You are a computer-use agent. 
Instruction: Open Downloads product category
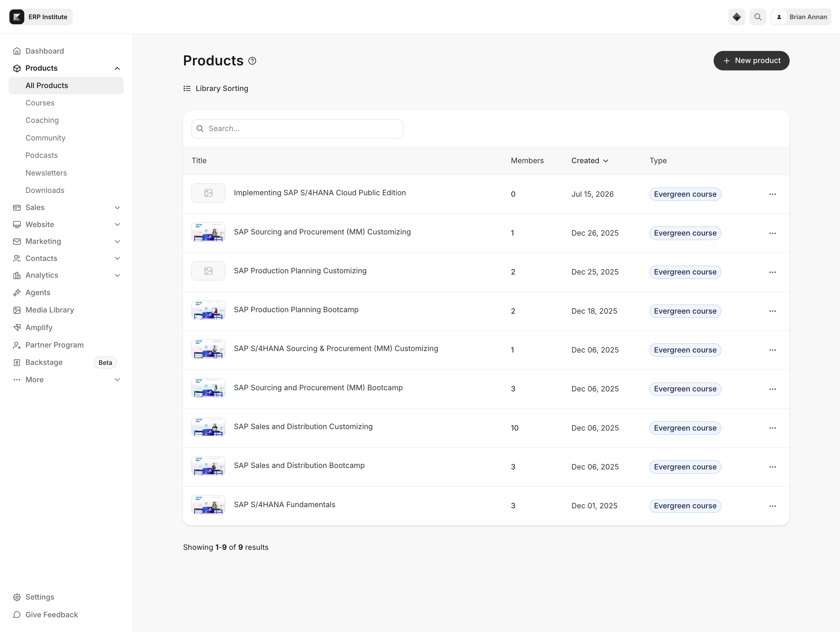(x=45, y=190)
